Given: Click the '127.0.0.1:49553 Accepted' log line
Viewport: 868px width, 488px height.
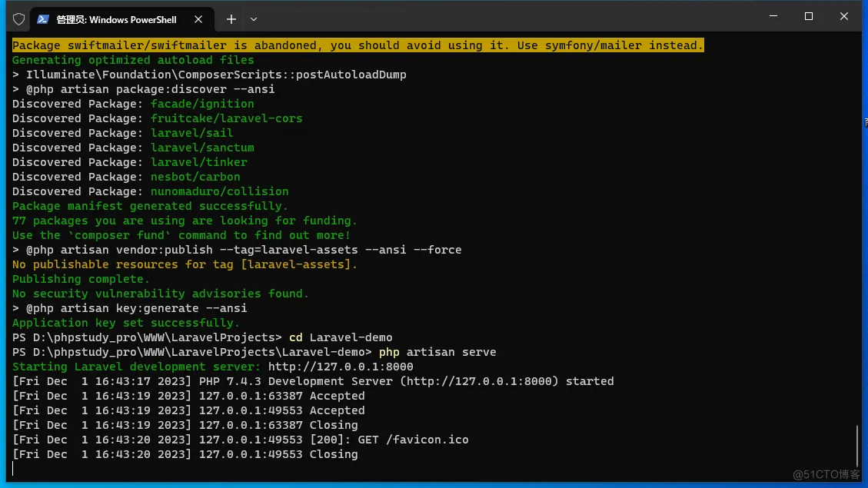Looking at the screenshot, I should click(x=188, y=410).
